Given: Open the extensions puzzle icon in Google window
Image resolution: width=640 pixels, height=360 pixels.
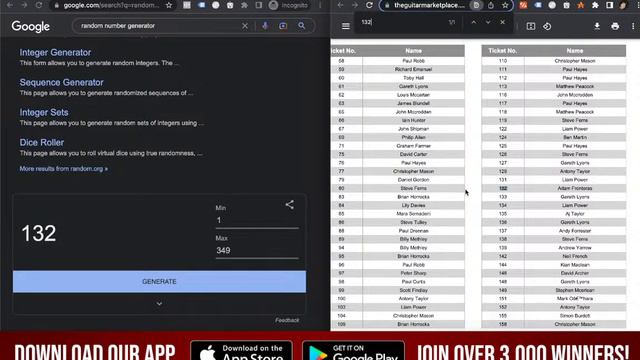Looking at the screenshot, I should [244, 5].
